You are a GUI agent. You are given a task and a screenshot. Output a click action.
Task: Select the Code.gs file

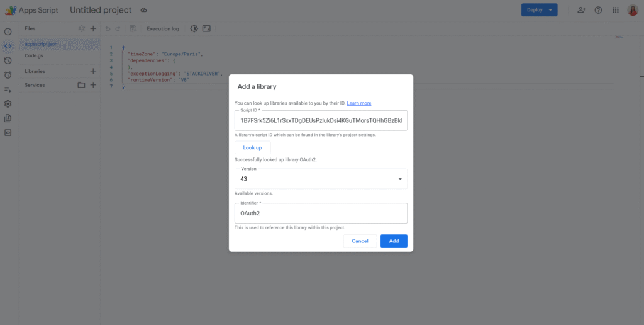point(34,55)
